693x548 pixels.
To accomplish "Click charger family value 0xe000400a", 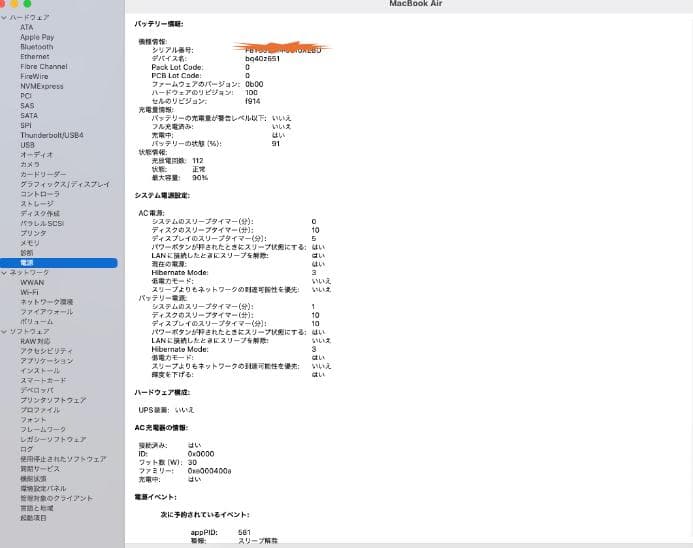I will [x=209, y=471].
